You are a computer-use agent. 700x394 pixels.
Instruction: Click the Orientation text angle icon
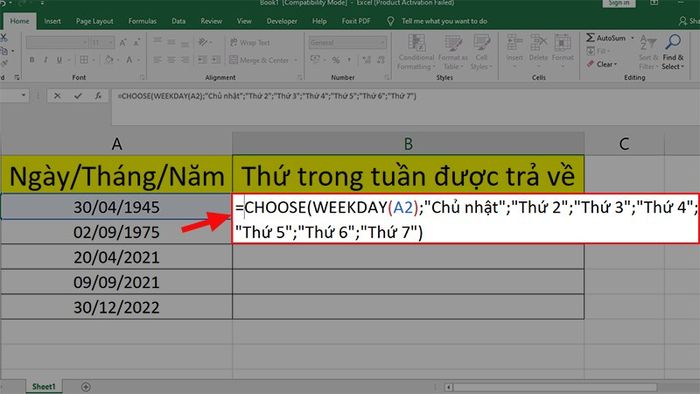(x=203, y=42)
